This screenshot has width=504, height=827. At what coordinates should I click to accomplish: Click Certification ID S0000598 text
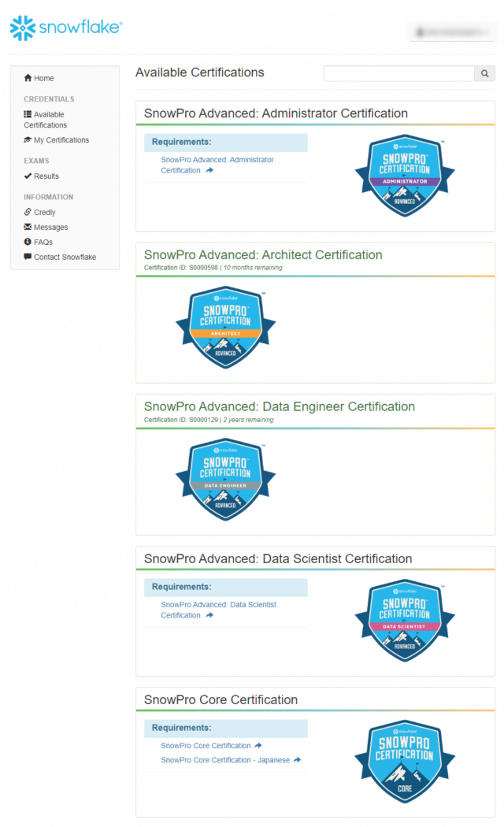[x=181, y=268]
